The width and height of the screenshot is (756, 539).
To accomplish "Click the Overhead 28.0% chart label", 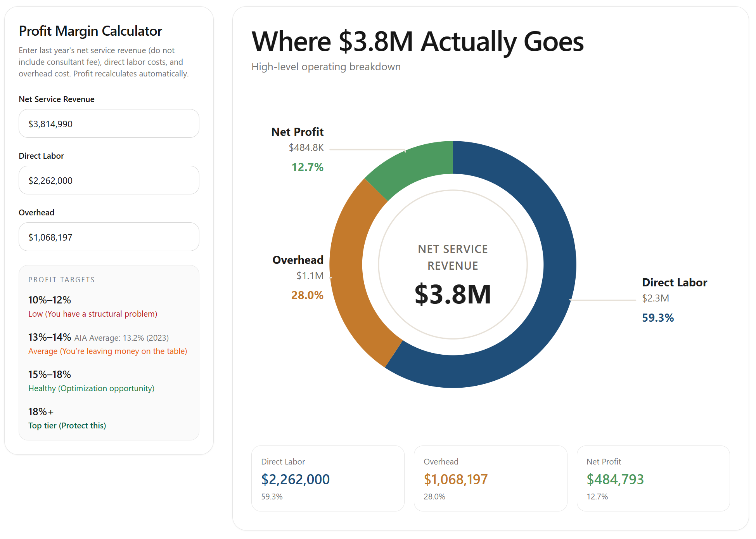I will point(307,295).
